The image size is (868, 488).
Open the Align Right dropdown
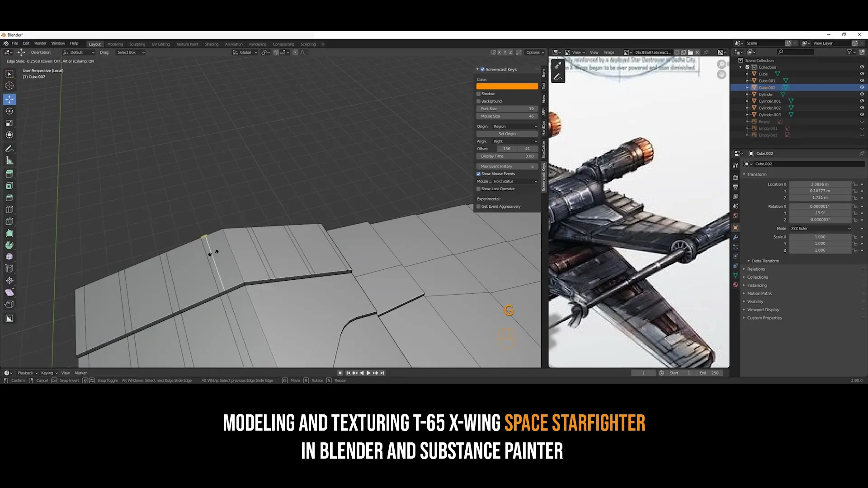[x=515, y=141]
